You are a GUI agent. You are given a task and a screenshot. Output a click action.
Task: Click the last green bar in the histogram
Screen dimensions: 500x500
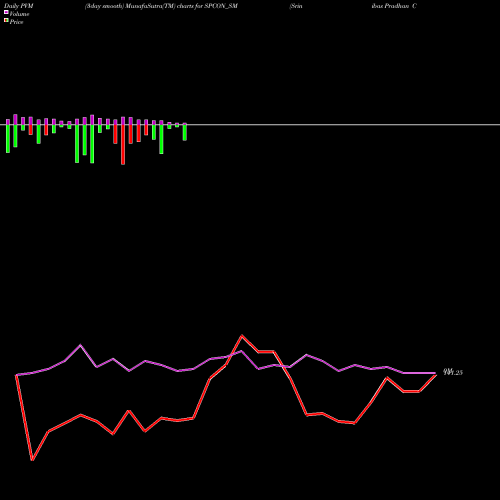(x=185, y=132)
